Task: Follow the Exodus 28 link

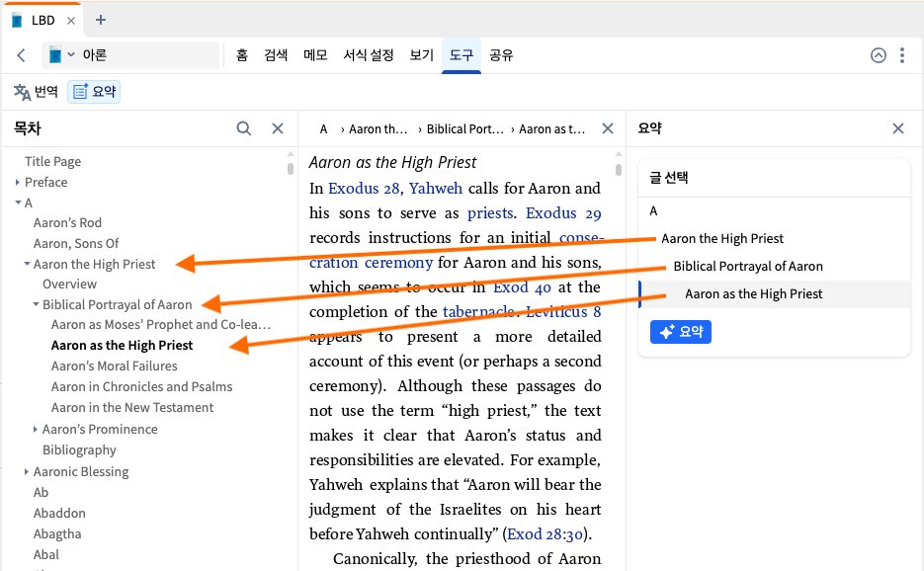Action: point(365,188)
